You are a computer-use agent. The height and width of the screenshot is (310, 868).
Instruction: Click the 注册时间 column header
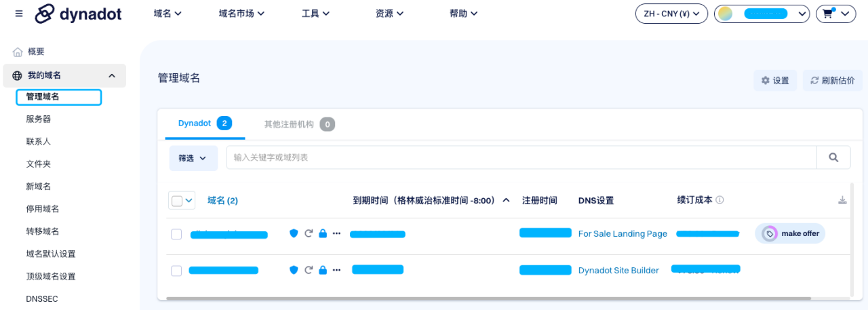[x=540, y=200]
